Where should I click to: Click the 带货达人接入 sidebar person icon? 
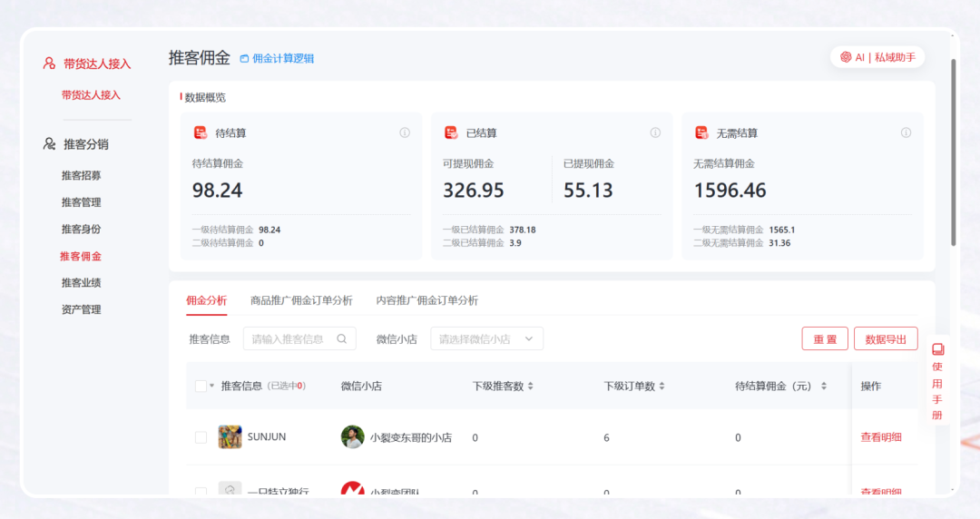(49, 64)
